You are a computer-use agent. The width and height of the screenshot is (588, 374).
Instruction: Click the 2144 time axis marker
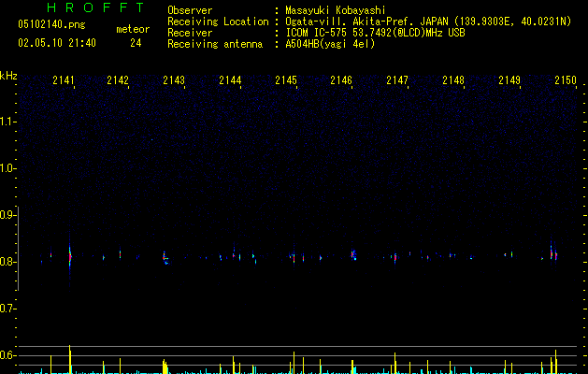pos(230,80)
